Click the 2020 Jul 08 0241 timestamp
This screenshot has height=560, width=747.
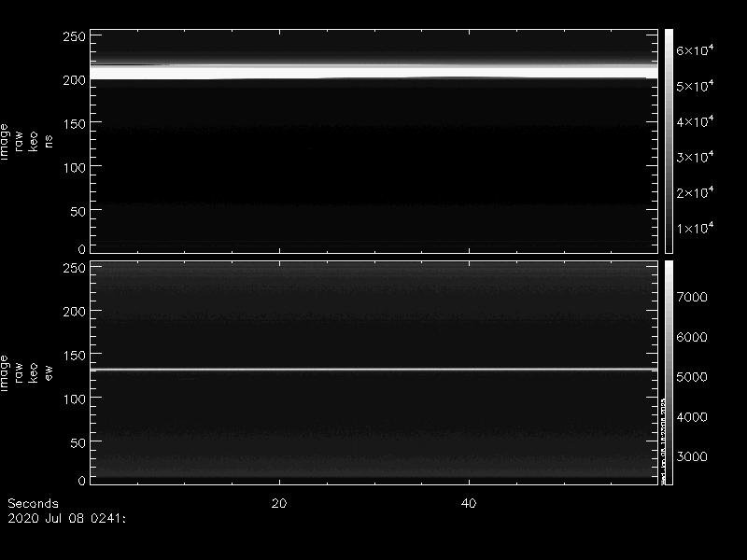(x=65, y=516)
